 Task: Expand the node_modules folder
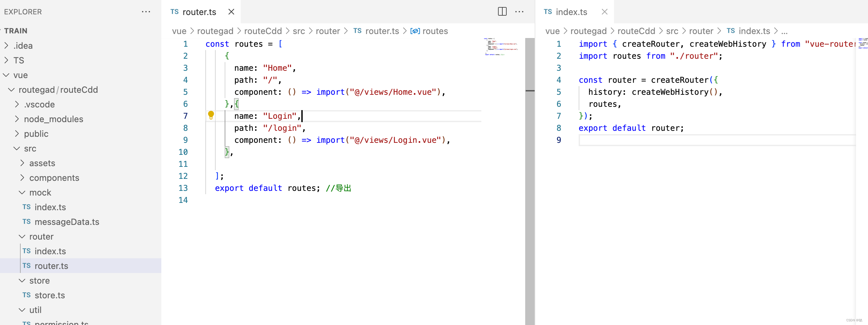pos(81,119)
